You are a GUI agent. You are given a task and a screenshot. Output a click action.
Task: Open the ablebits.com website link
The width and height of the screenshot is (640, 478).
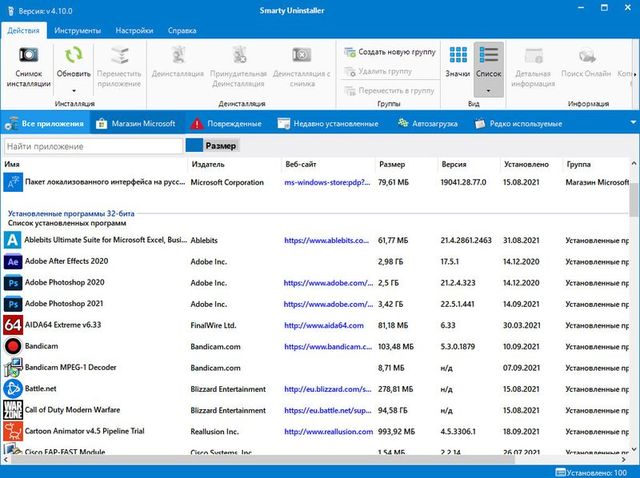click(321, 240)
